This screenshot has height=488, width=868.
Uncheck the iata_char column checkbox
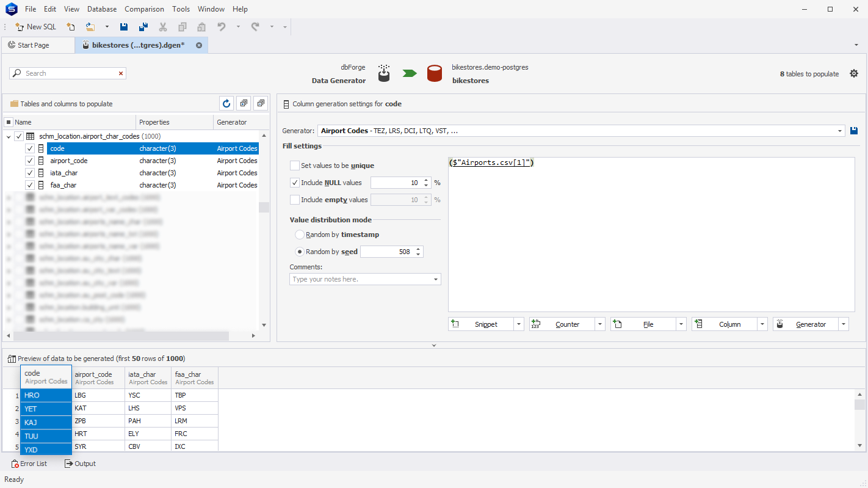tap(30, 173)
